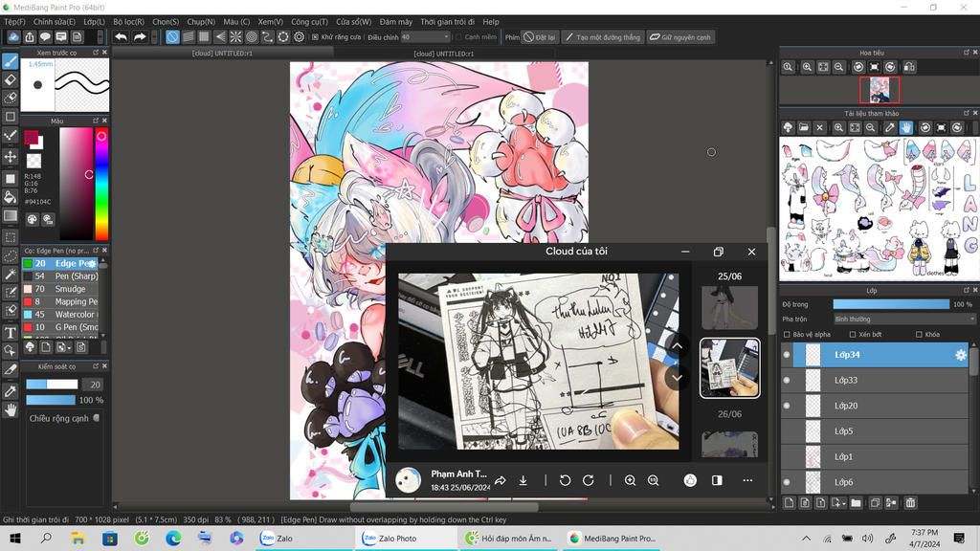Select the Magic Wand selection tool

pyautogui.click(x=10, y=274)
